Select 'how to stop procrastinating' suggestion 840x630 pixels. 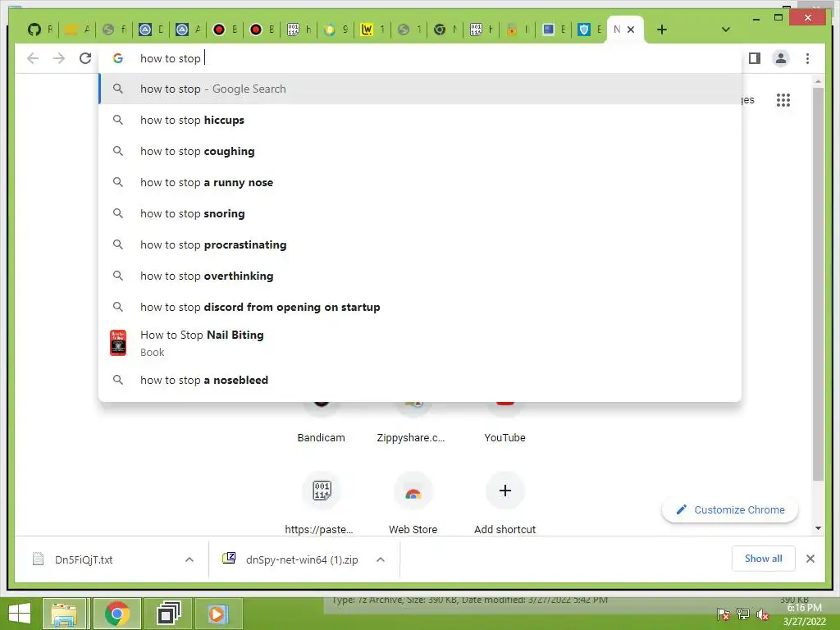(421, 244)
